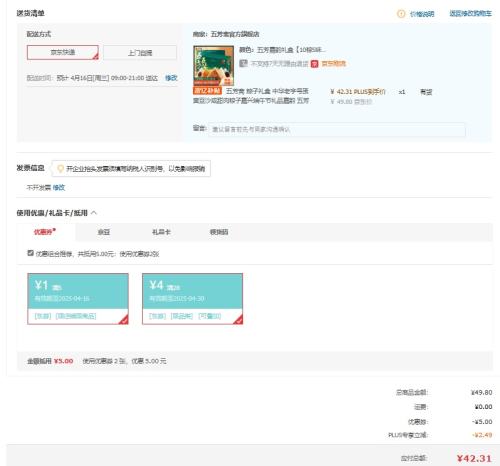Click the return to modify cart link
The image size is (500, 466).
pos(470,13)
